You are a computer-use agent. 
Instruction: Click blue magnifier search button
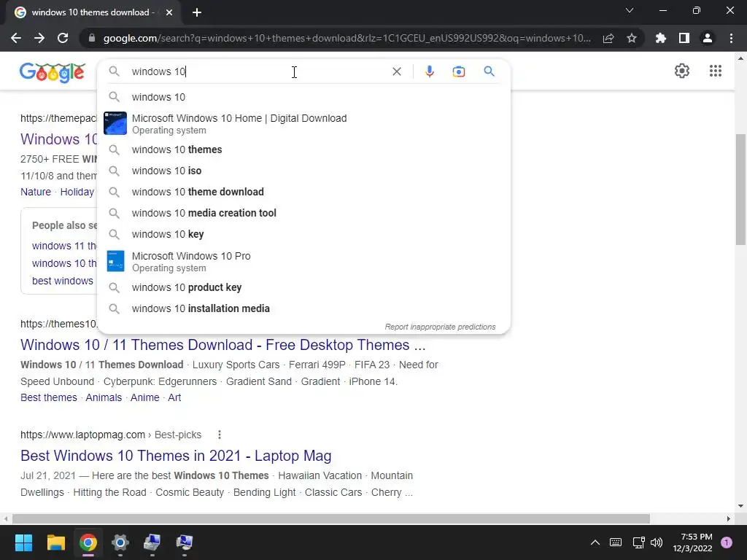pyautogui.click(x=489, y=71)
